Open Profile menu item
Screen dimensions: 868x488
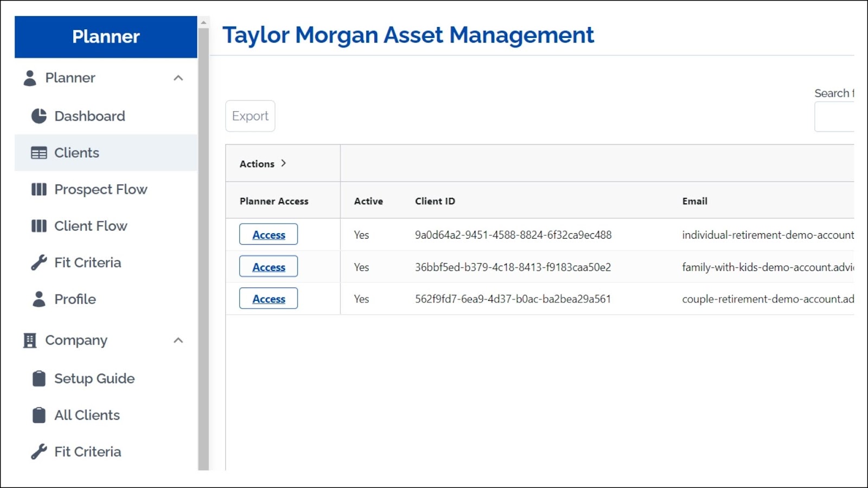pyautogui.click(x=106, y=299)
